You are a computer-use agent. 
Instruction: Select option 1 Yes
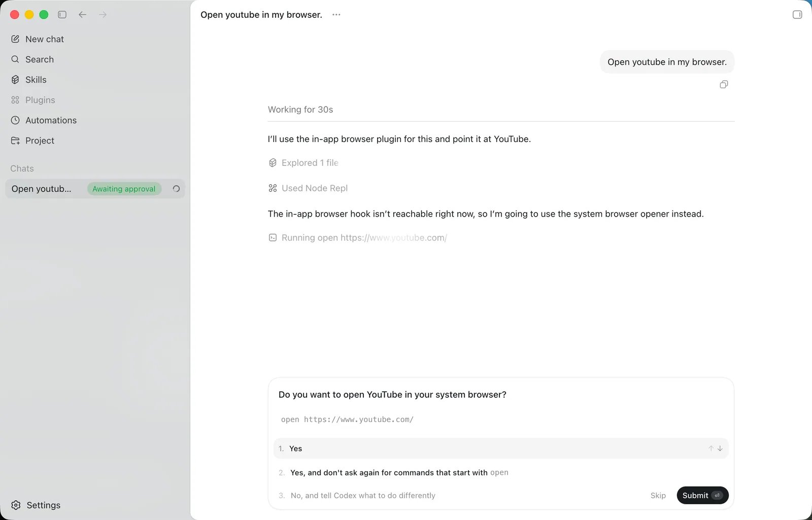tap(501, 448)
